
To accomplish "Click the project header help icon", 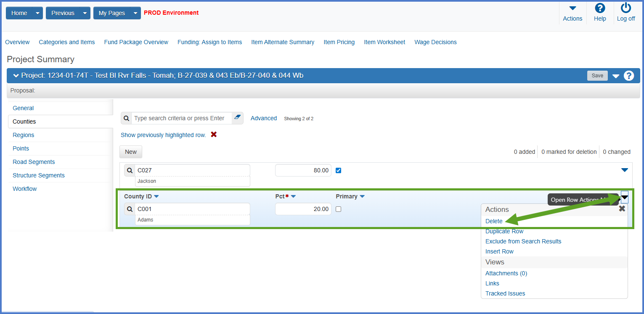I will [x=628, y=76].
